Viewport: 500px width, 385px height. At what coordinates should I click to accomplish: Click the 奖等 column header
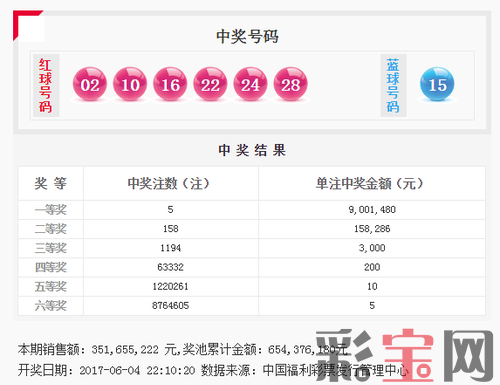(51, 183)
